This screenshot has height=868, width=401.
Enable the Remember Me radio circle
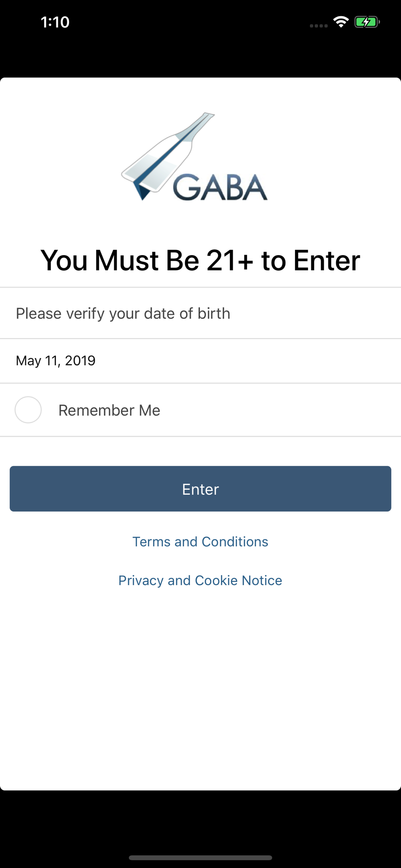[28, 410]
